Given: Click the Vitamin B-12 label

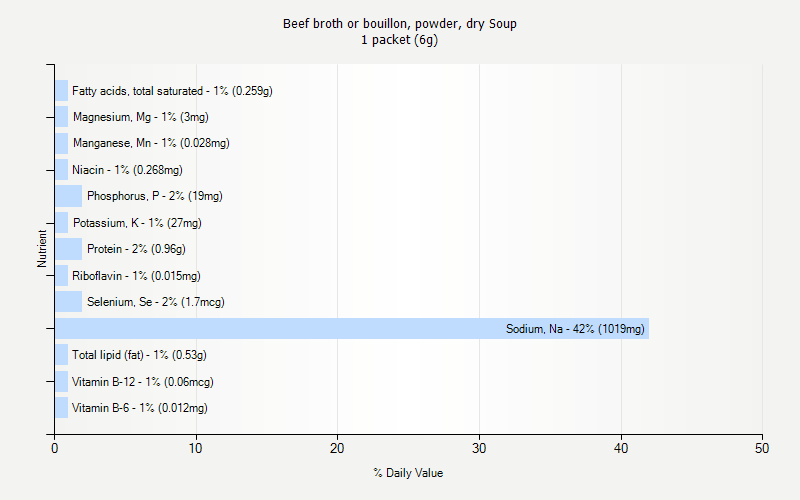Looking at the screenshot, I should (x=142, y=382).
